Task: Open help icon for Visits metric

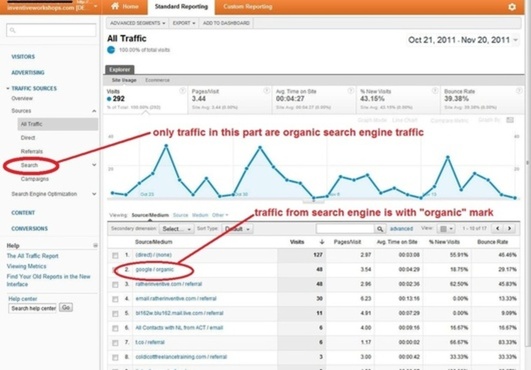Action: coord(182,91)
